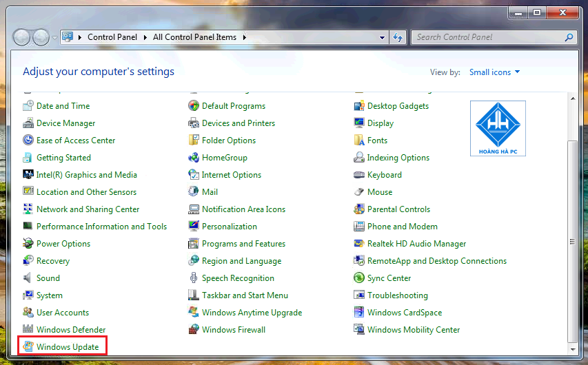Open Programs and Features link
The height and width of the screenshot is (365, 588).
[244, 244]
